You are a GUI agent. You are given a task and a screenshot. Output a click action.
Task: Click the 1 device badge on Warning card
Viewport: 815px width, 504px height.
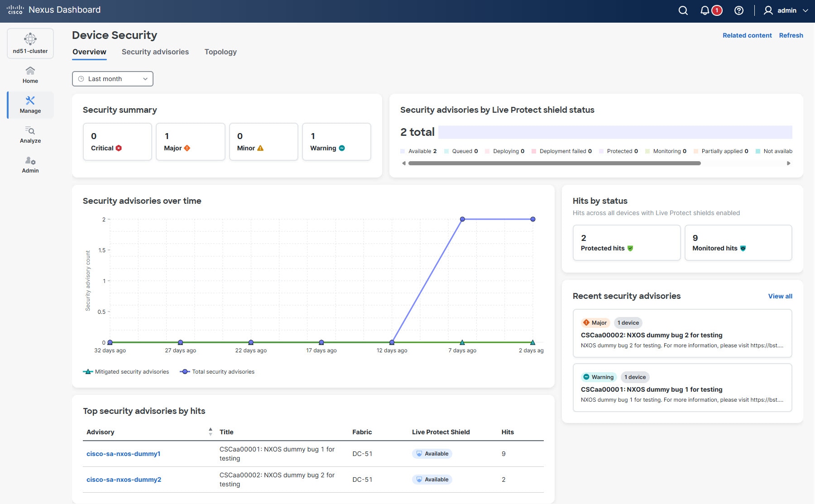coord(635,377)
